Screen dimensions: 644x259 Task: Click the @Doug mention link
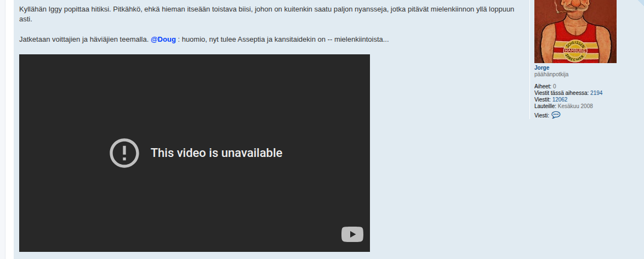163,40
